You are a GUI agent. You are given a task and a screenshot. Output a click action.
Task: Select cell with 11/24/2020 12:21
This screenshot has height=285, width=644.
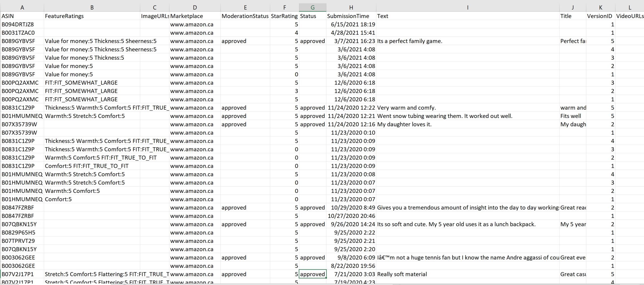351,116
